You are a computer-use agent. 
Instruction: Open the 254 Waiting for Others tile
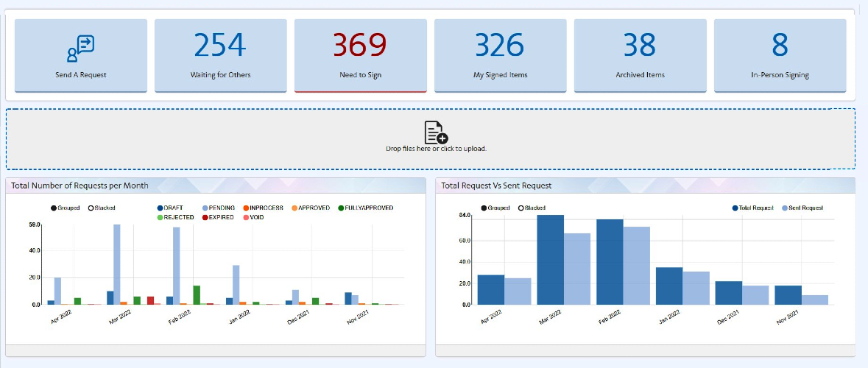(220, 55)
